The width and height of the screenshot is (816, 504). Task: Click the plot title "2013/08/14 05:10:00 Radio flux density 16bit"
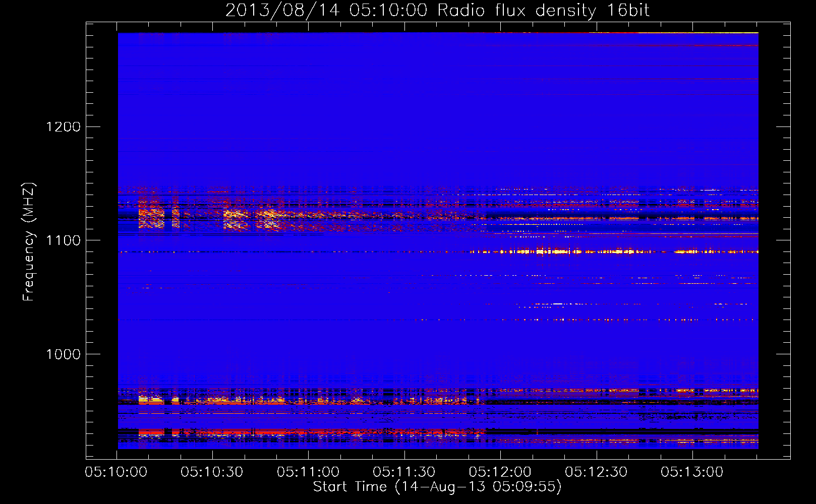click(x=437, y=11)
